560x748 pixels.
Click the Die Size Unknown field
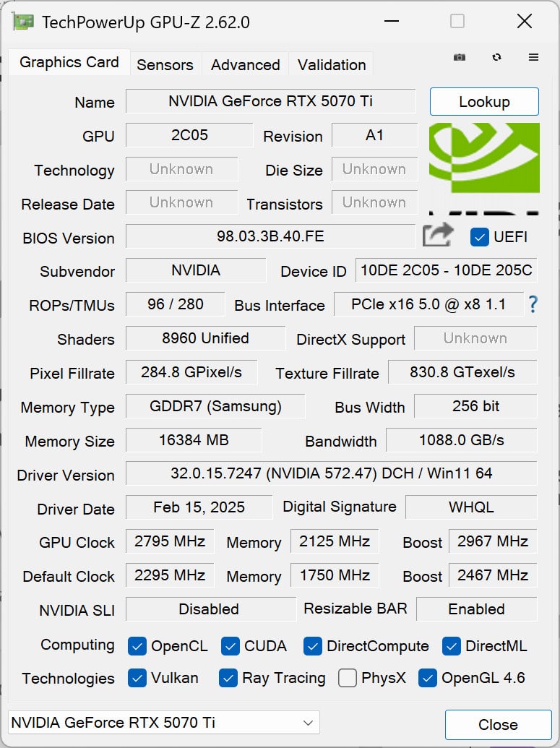[374, 169]
